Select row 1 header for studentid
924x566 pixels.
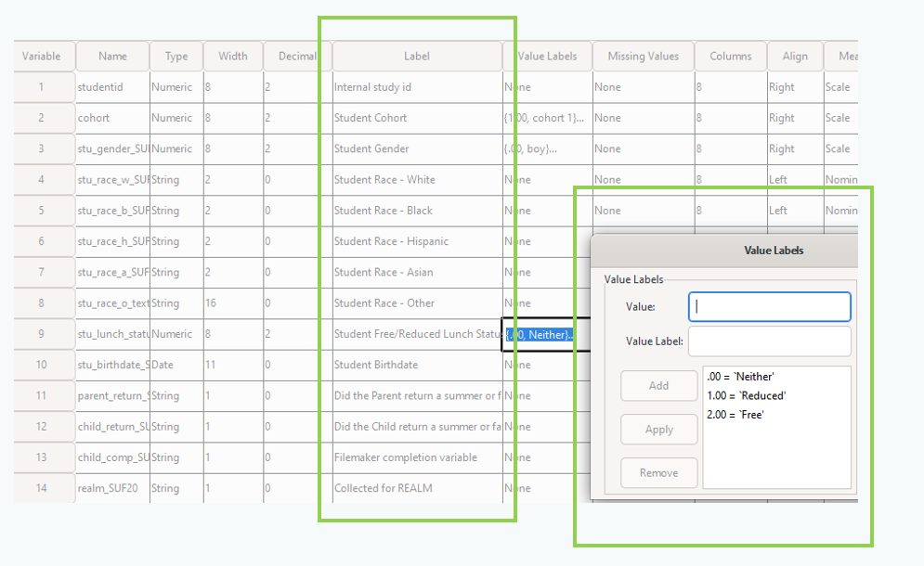(x=42, y=87)
